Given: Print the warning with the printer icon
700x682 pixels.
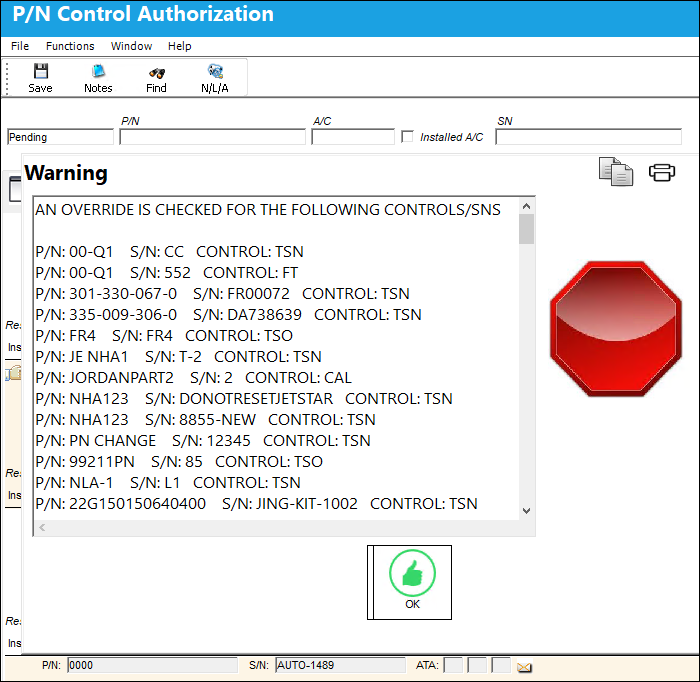Looking at the screenshot, I should tap(662, 172).
